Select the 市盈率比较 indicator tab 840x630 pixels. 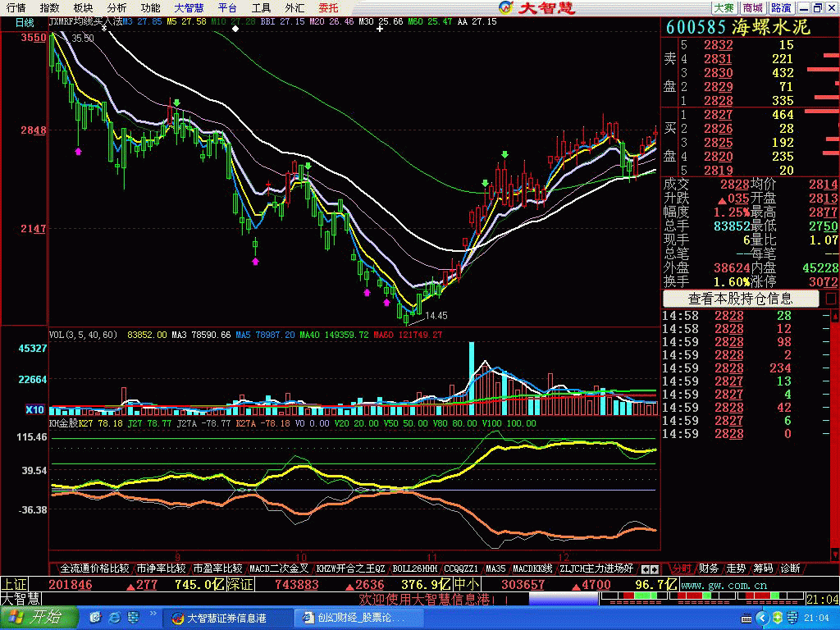coord(217,568)
